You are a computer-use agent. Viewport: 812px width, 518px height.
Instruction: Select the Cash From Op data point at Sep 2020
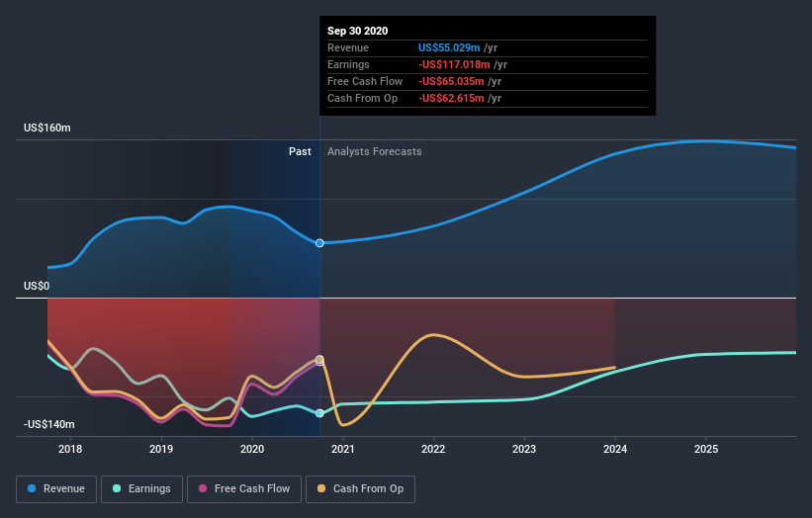coord(320,359)
